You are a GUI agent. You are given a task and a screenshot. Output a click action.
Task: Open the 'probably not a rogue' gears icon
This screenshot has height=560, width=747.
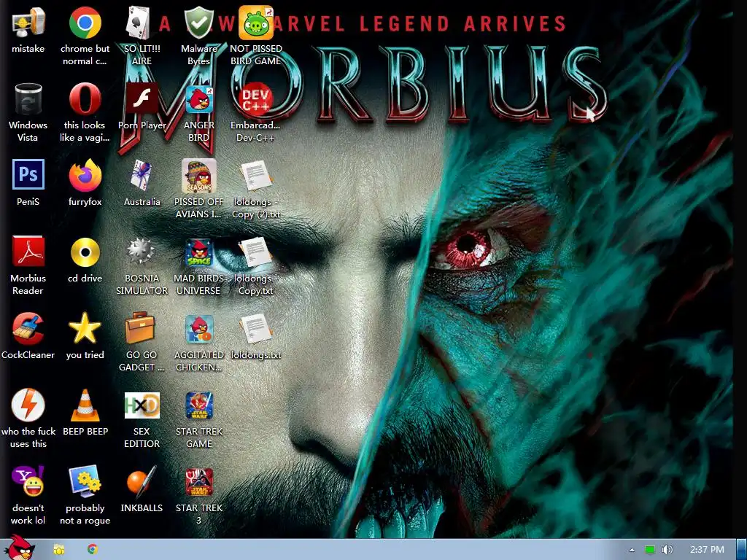pyautogui.click(x=85, y=482)
